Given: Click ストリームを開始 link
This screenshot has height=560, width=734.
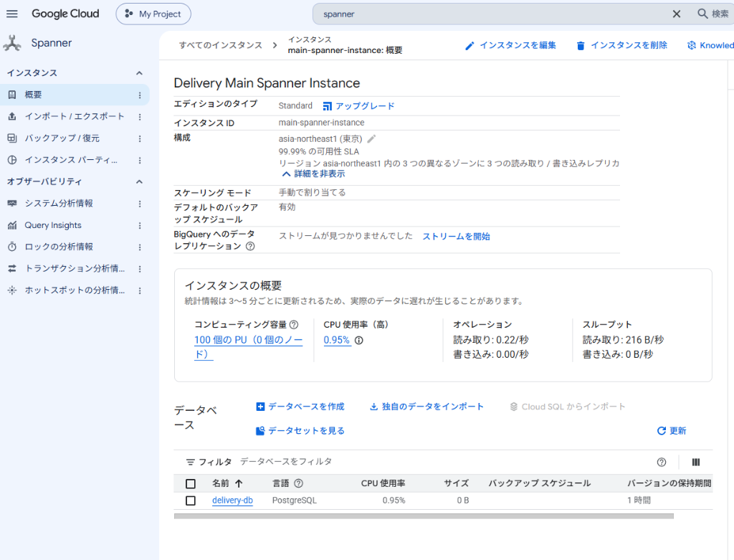Looking at the screenshot, I should (457, 237).
